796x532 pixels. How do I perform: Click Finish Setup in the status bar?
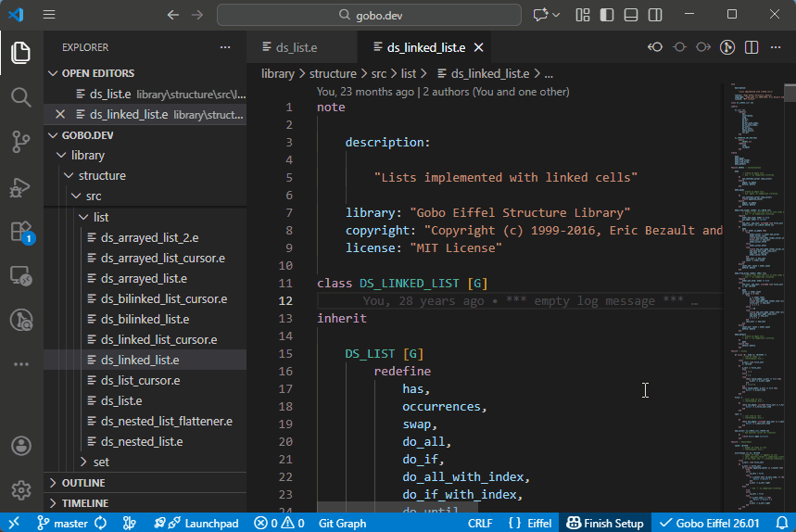coord(605,523)
